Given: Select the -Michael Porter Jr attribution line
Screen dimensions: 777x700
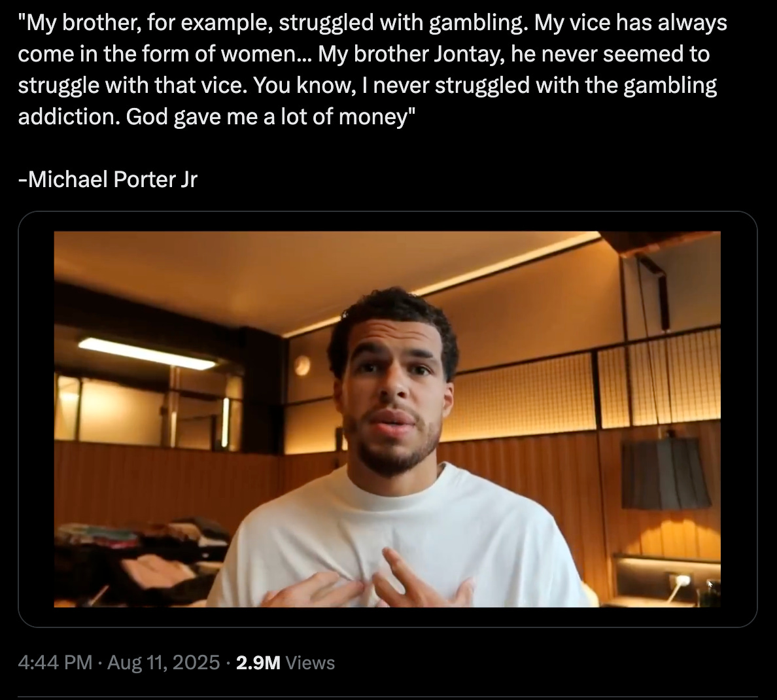Looking at the screenshot, I should pyautogui.click(x=107, y=179).
